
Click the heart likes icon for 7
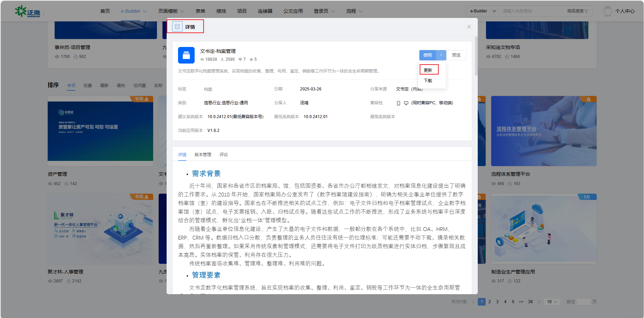(x=240, y=59)
